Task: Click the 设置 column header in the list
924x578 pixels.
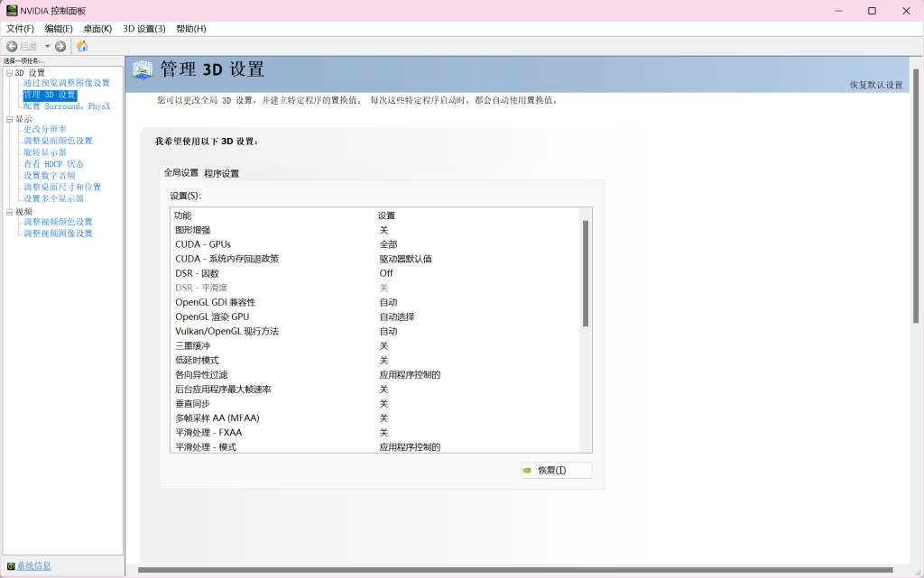Action: tap(476, 216)
